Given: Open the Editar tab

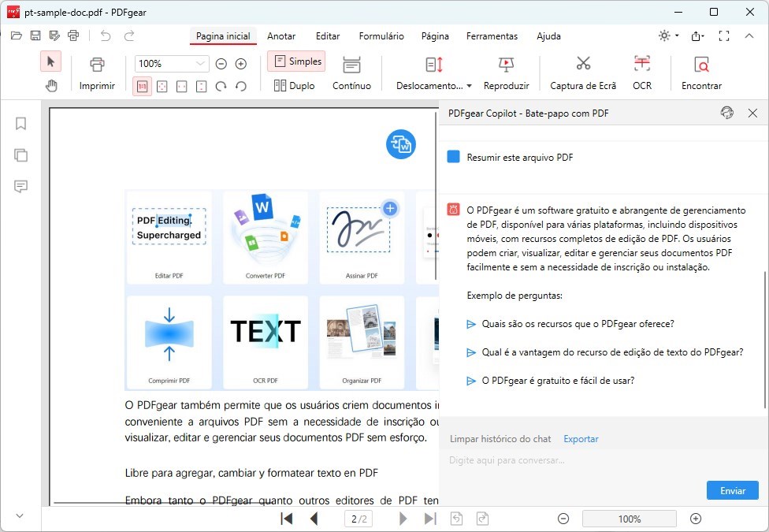Looking at the screenshot, I should pyautogui.click(x=328, y=35).
